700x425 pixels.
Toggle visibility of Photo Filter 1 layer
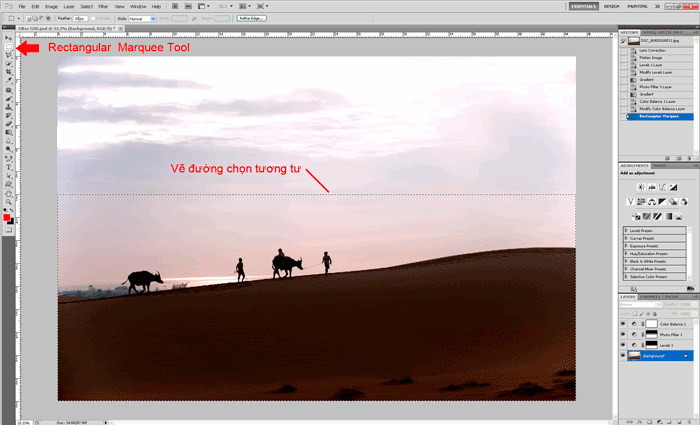(622, 334)
